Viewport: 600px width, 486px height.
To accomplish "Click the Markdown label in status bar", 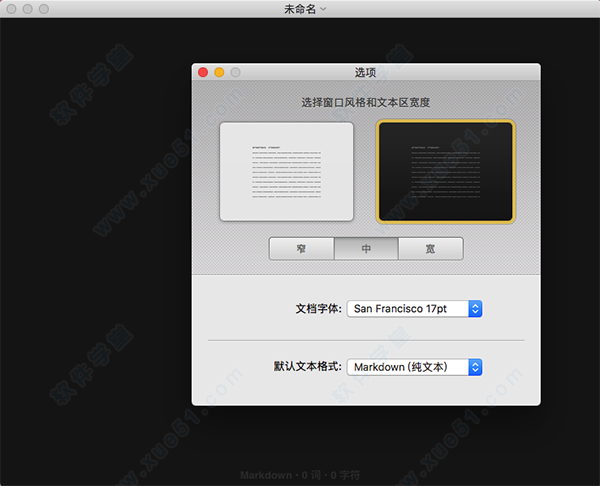I will click(264, 475).
